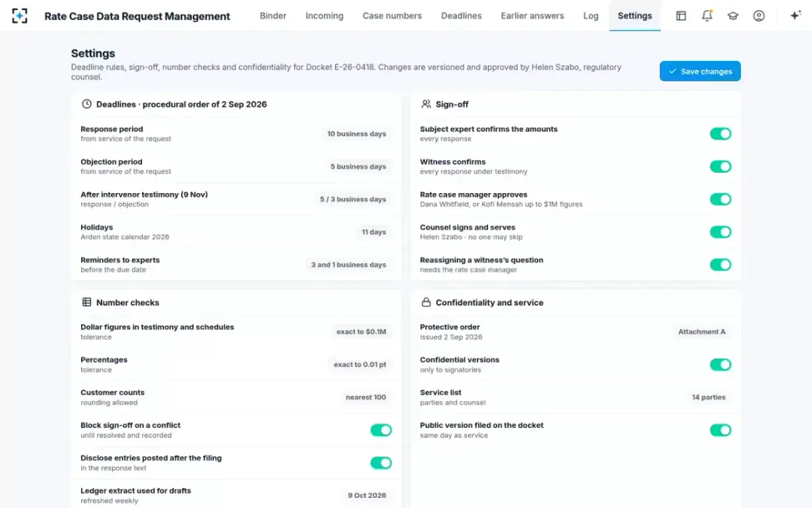812x508 pixels.
Task: Toggle Block sign-off on a conflict
Action: tap(381, 430)
